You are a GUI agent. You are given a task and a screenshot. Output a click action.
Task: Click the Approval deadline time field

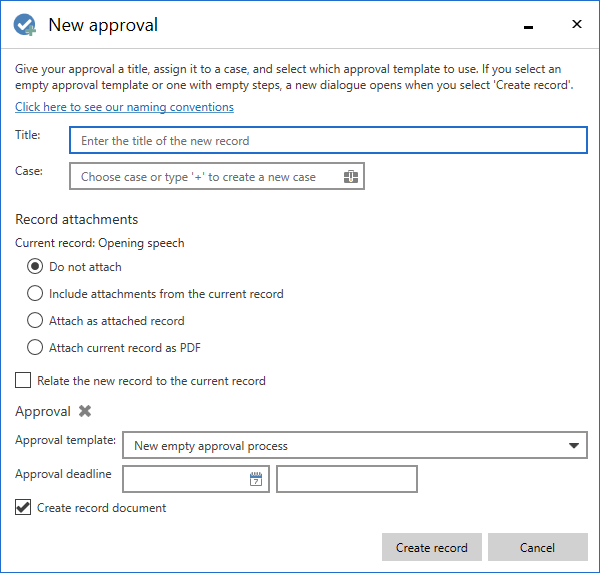pyautogui.click(x=347, y=479)
